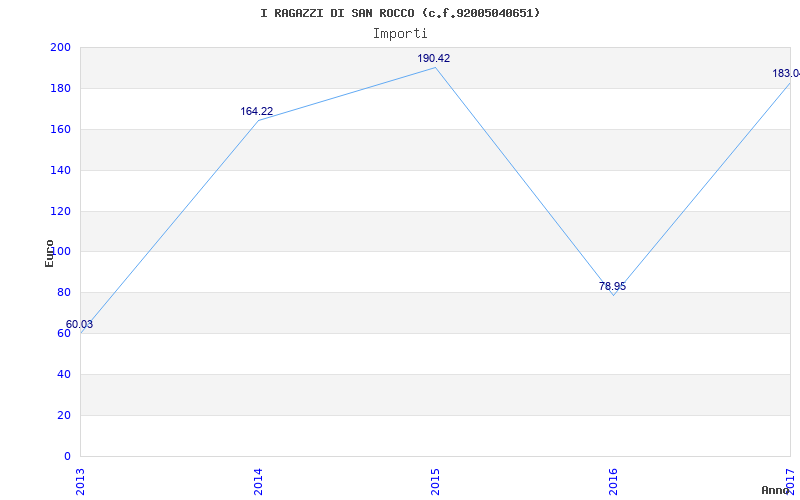Image resolution: width=800 pixels, height=500 pixels.
Task: Click the data label above 2017
Action: [x=786, y=73]
